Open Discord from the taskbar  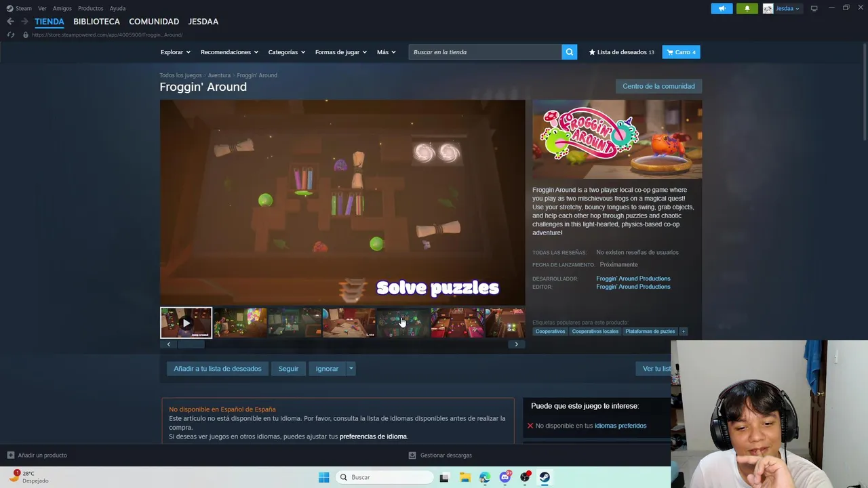(505, 477)
